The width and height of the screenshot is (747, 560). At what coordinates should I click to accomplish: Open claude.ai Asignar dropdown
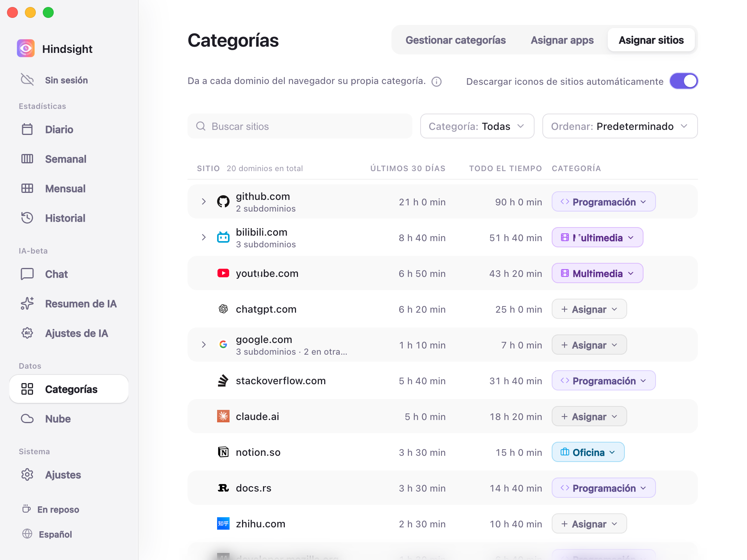click(589, 416)
